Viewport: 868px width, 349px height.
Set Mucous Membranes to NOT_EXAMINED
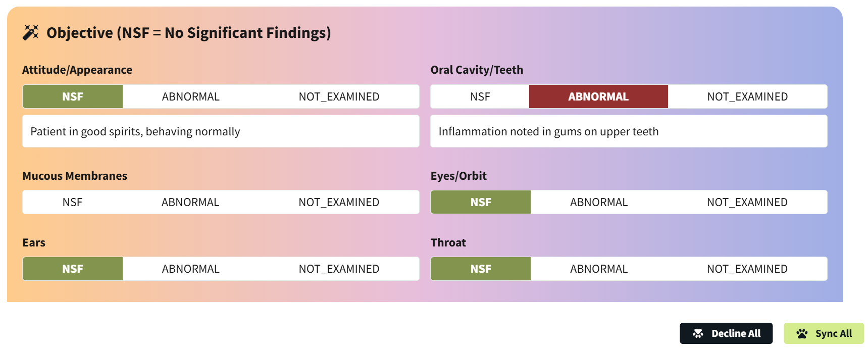pyautogui.click(x=339, y=202)
